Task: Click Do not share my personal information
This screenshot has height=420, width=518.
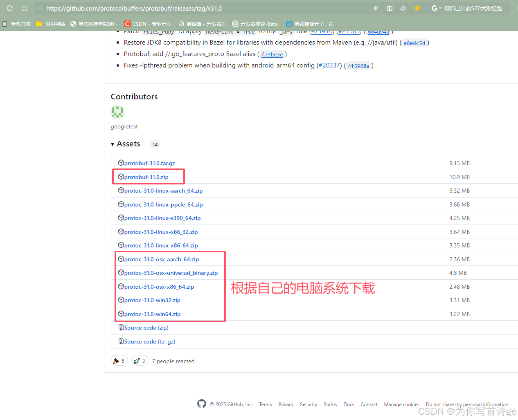Action: (x=467, y=404)
